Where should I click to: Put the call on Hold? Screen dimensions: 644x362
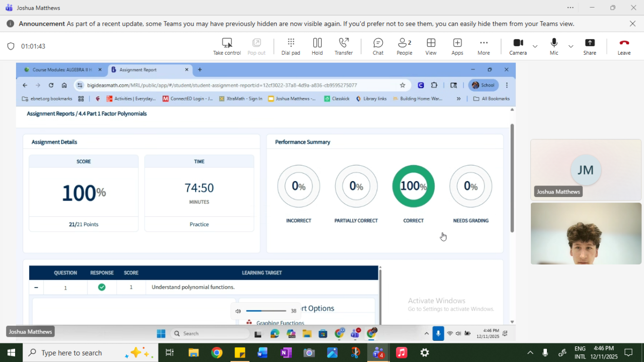[x=317, y=46]
